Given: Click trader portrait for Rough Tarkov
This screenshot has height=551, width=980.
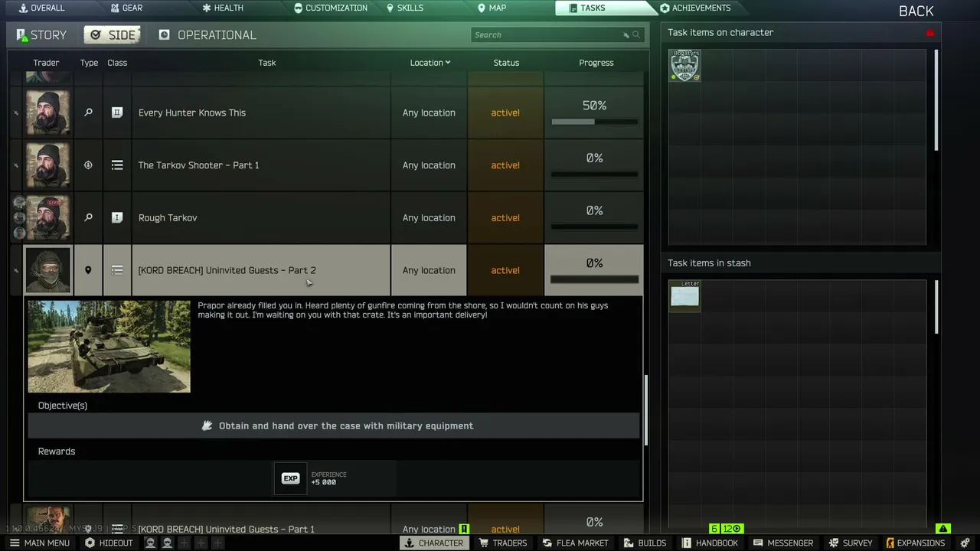Looking at the screenshot, I should (x=47, y=218).
